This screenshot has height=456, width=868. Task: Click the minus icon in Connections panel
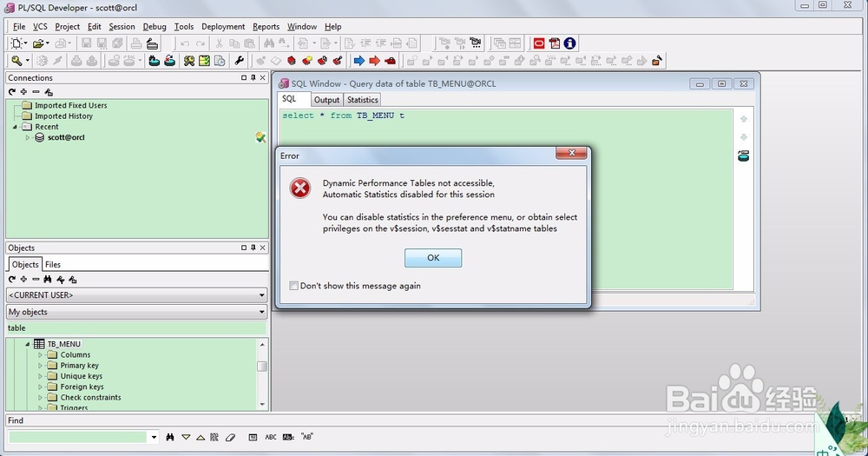click(x=36, y=92)
